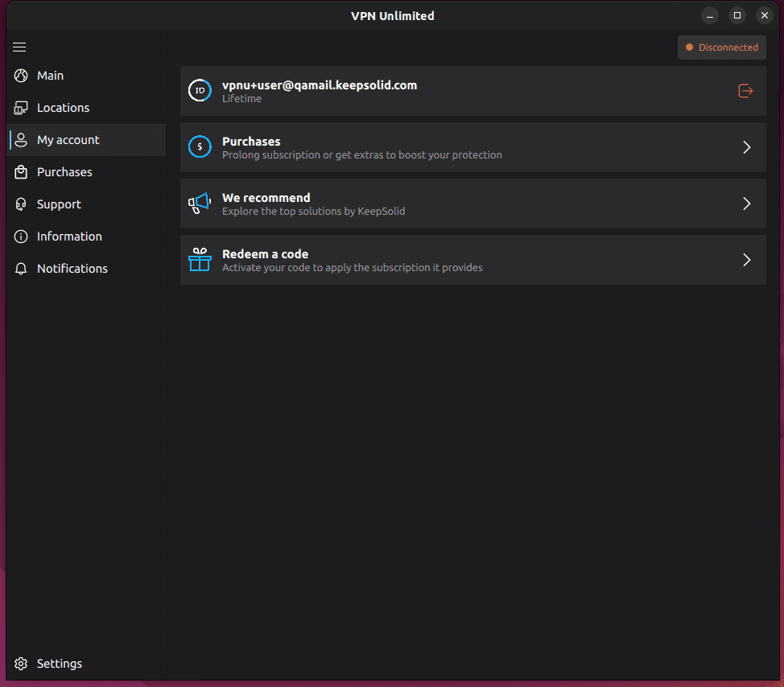784x687 pixels.
Task: Open the Main section in sidebar
Action: (x=50, y=76)
